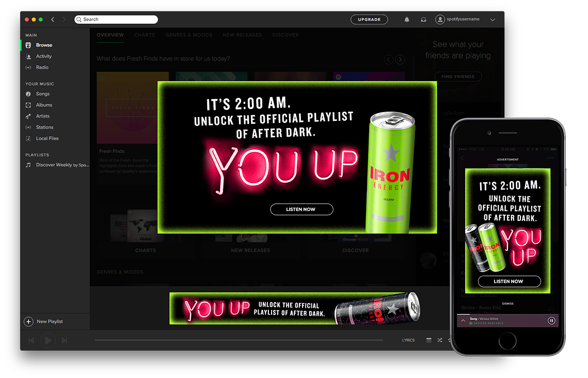
Task: Click the Songs sidebar icon
Action: [x=28, y=94]
